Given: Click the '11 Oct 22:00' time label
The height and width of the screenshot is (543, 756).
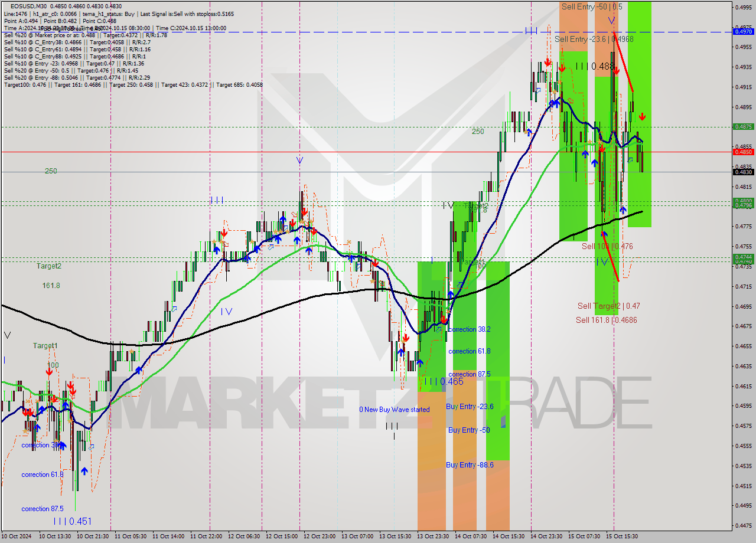Looking at the screenshot, I should coord(205,537).
